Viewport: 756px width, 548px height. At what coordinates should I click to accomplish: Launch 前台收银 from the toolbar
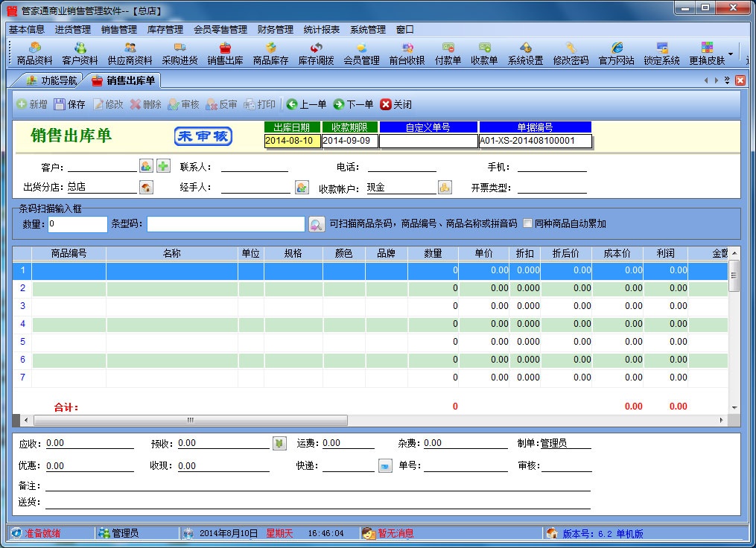click(x=407, y=53)
